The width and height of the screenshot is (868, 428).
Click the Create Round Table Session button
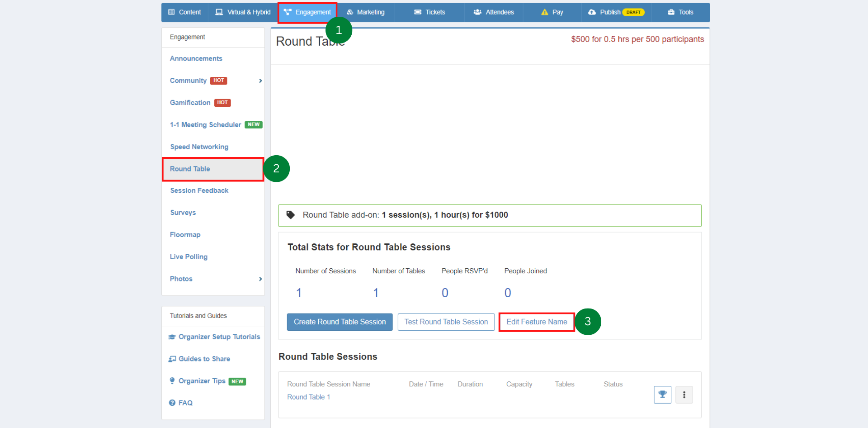click(x=340, y=322)
